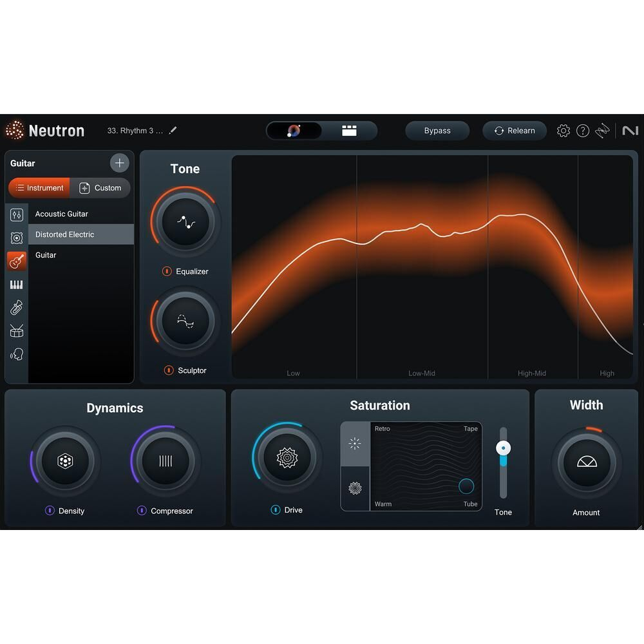The width and height of the screenshot is (644, 644).
Task: Expand the Guitar preset header dropdown
Action: 23,163
